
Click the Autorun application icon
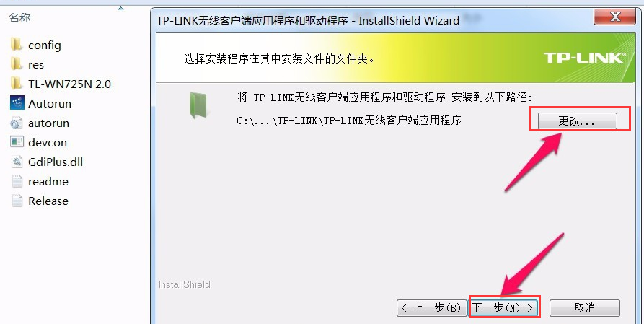(x=17, y=102)
